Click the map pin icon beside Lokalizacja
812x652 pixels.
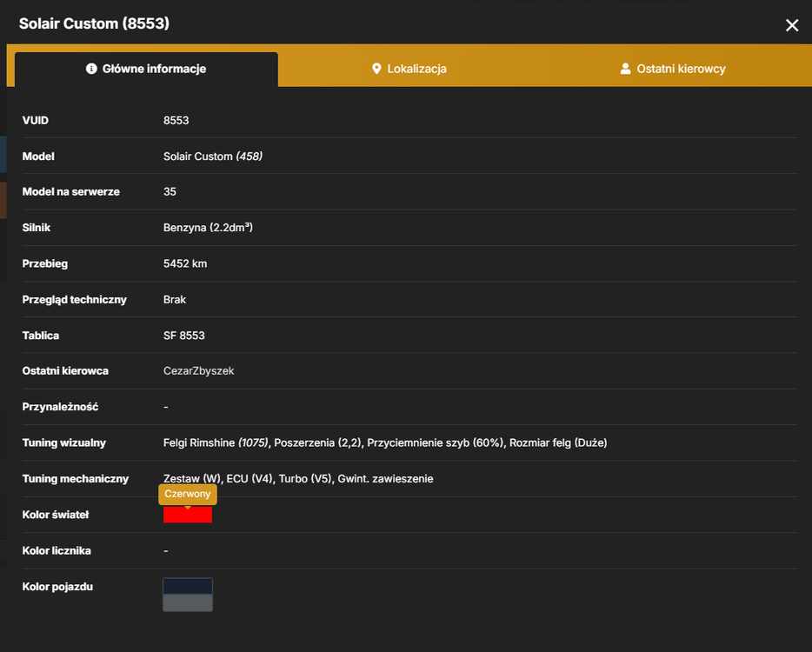coord(376,69)
